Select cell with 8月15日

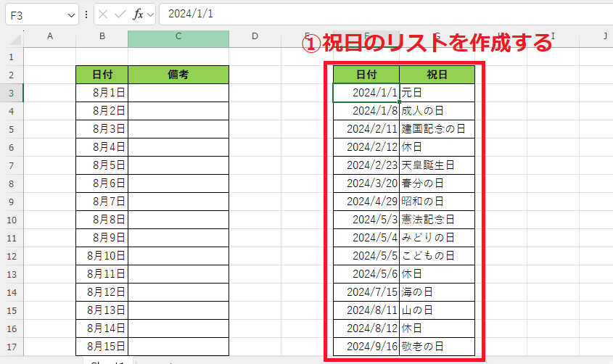click(x=102, y=347)
